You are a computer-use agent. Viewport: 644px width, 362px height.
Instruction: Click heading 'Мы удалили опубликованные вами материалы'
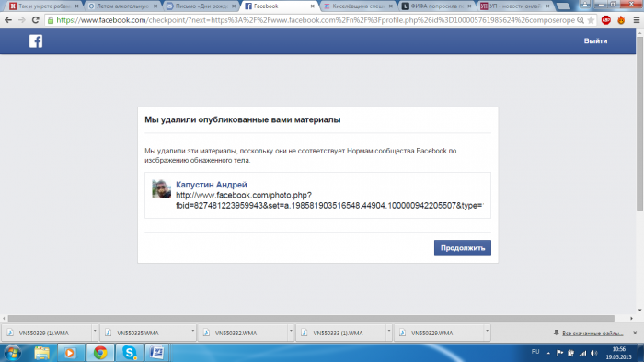242,119
